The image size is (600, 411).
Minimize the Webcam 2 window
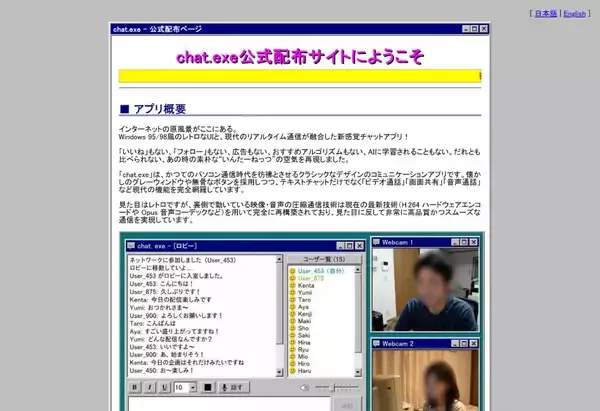[455, 344]
